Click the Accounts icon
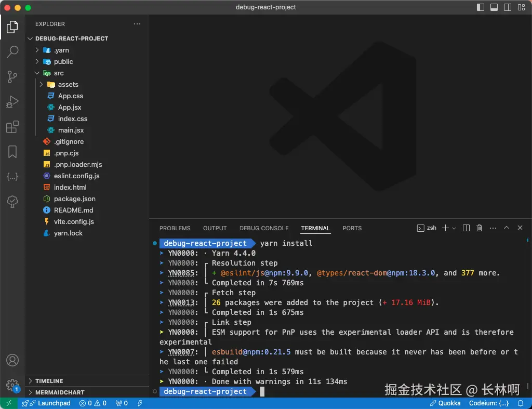 tap(12, 360)
